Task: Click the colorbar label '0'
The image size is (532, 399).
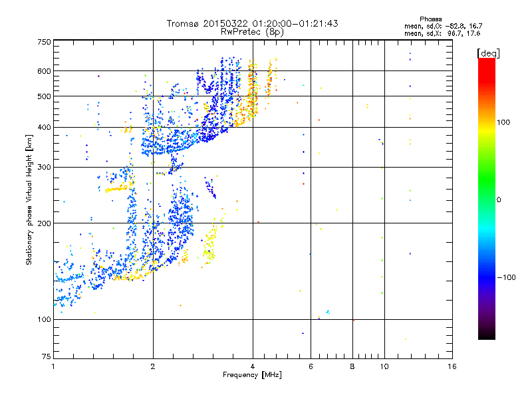Action: pos(499,199)
